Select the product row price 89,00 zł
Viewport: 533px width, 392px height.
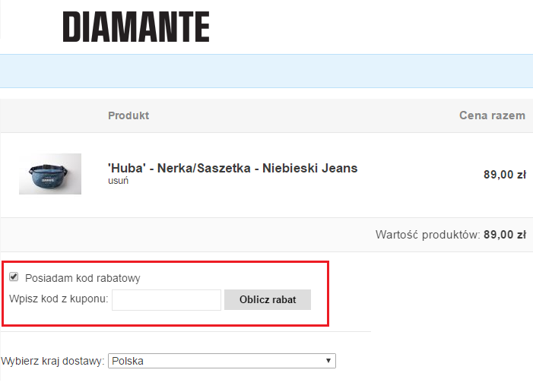[x=505, y=175]
